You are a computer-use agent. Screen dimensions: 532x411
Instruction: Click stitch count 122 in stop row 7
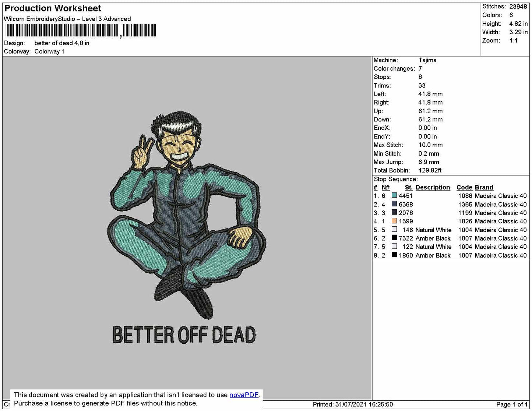[x=408, y=247]
